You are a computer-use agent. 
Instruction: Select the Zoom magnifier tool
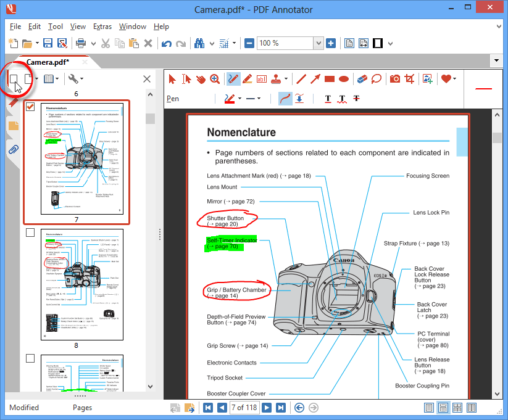tap(215, 79)
